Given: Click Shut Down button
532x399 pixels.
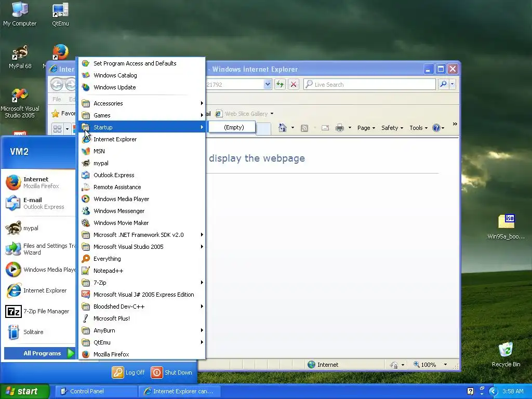Looking at the screenshot, I should pyautogui.click(x=171, y=373).
